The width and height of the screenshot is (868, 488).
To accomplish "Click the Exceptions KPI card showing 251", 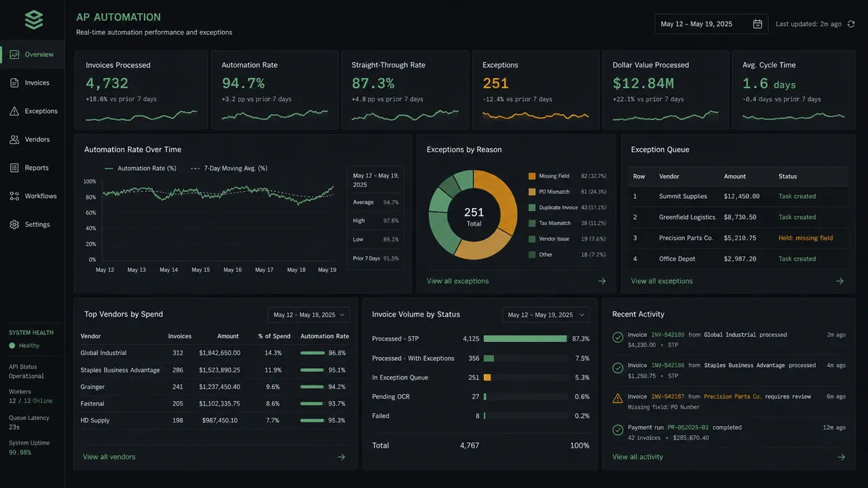I will (535, 90).
